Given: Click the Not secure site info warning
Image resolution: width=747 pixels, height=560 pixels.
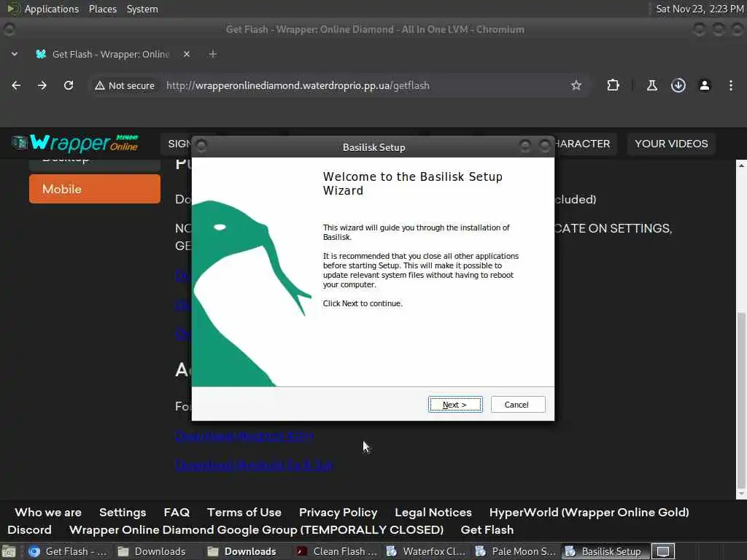Looking at the screenshot, I should 125,86.
